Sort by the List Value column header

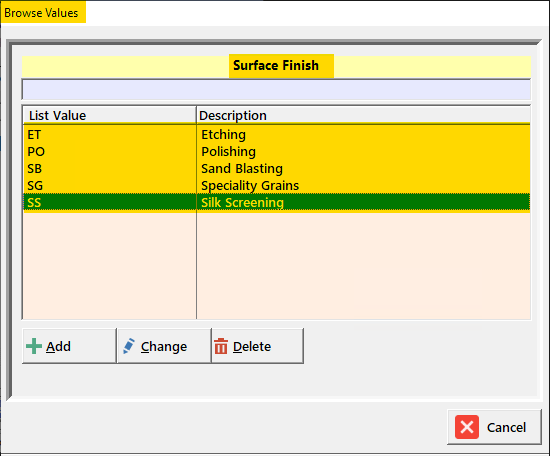(x=109, y=115)
